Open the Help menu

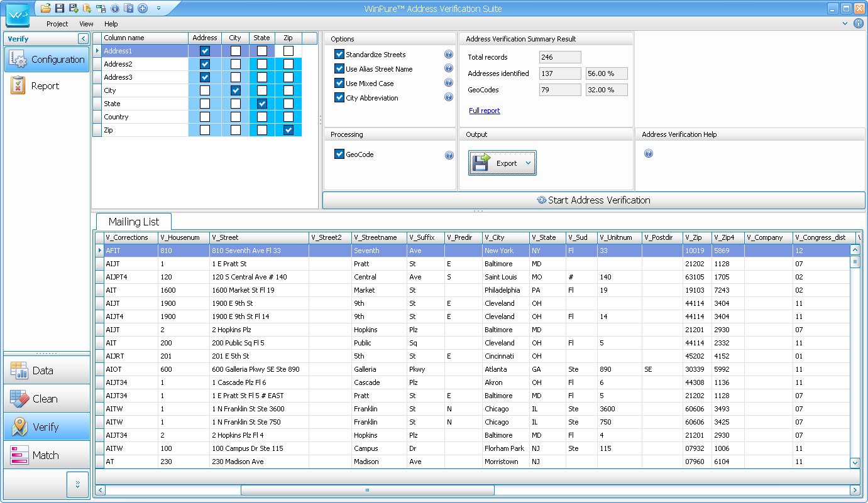111,24
